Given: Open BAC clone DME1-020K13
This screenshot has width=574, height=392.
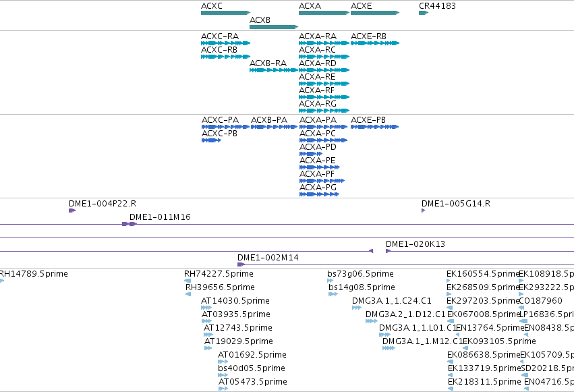Looking at the screenshot, I should coord(480,251).
